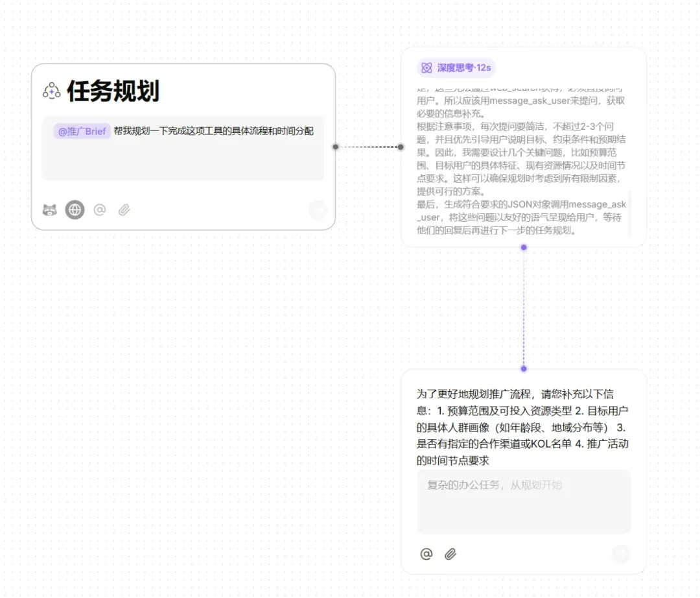
Task: Click the paperclip attachment icon in task planning card
Action: point(124,209)
